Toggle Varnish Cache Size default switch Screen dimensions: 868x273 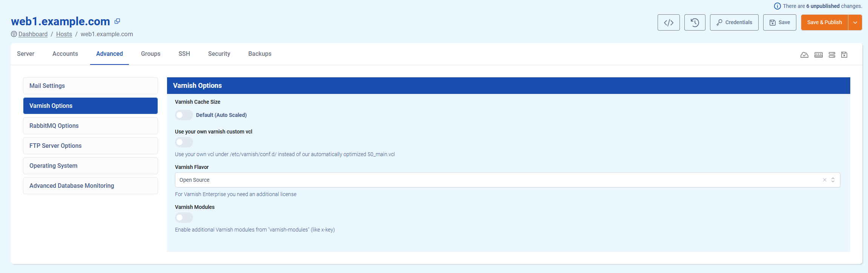(x=184, y=115)
